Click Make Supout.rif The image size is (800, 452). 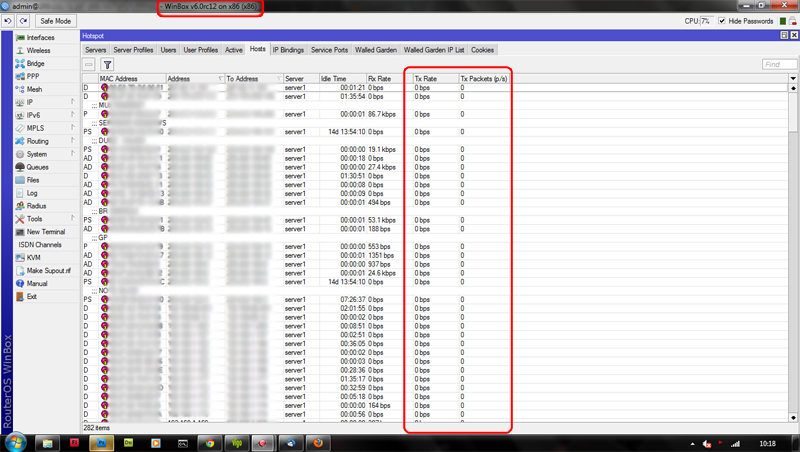pos(48,270)
